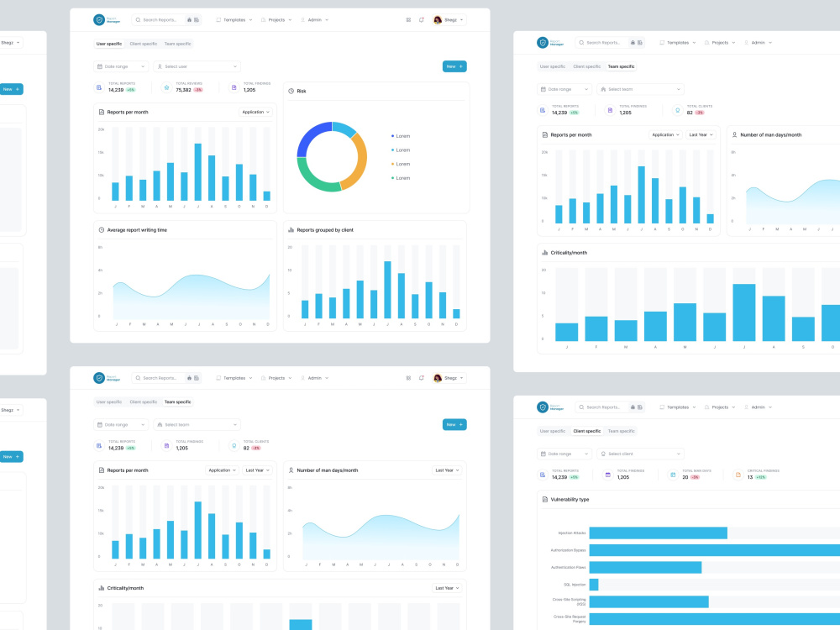Open the Date range dropdown in User specific dashboard
The image size is (840, 630).
[x=121, y=66]
